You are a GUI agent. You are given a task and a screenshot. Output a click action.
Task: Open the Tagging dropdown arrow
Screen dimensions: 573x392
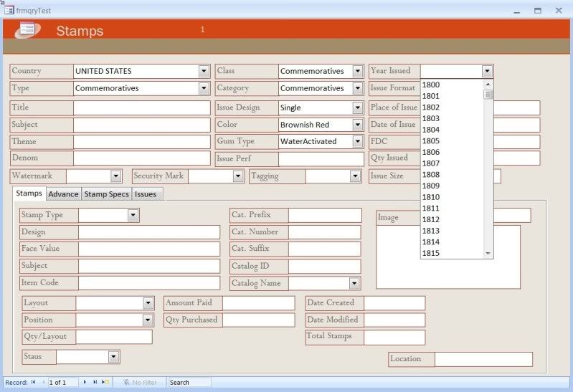point(355,176)
